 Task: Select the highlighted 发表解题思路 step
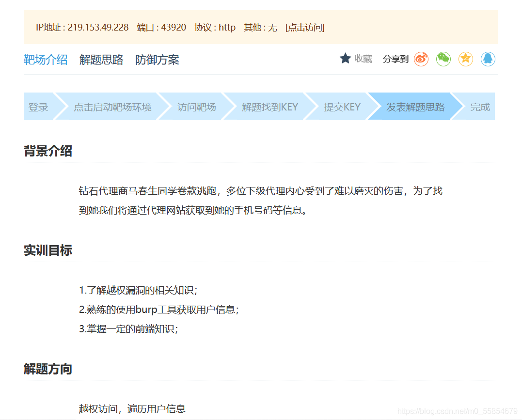(x=415, y=107)
